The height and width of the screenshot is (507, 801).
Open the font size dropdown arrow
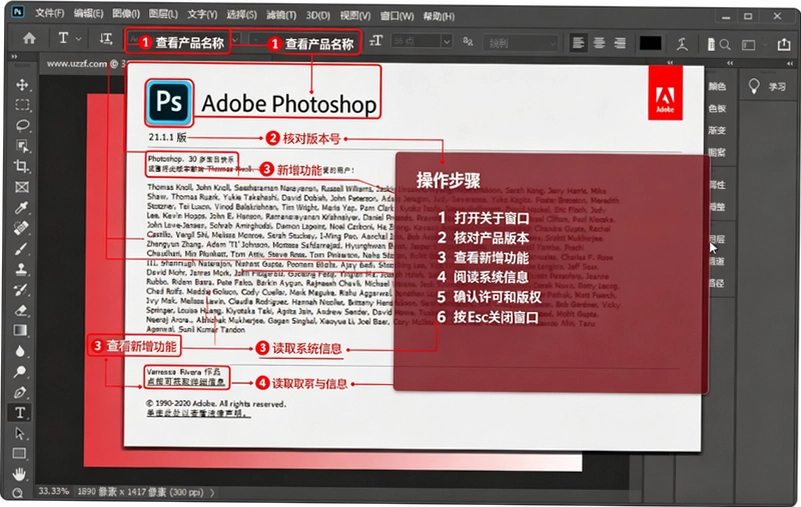point(446,41)
